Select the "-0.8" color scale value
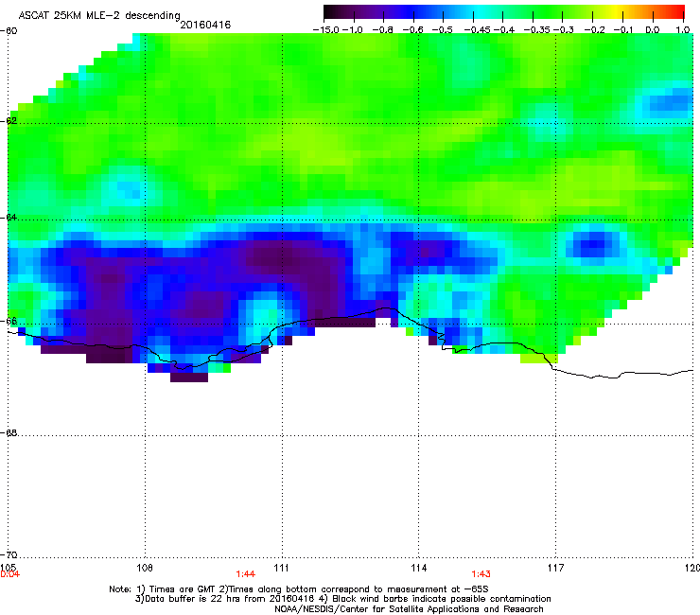The image size is (700, 615). pos(382,30)
